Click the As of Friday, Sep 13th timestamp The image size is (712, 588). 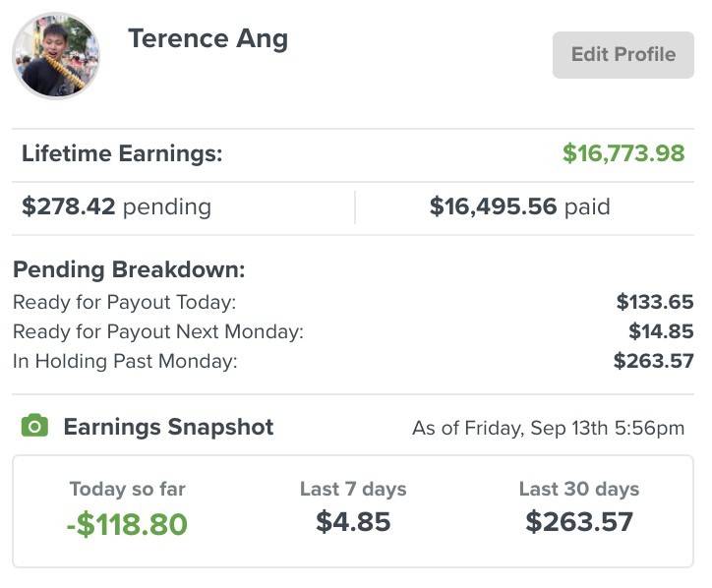[548, 428]
